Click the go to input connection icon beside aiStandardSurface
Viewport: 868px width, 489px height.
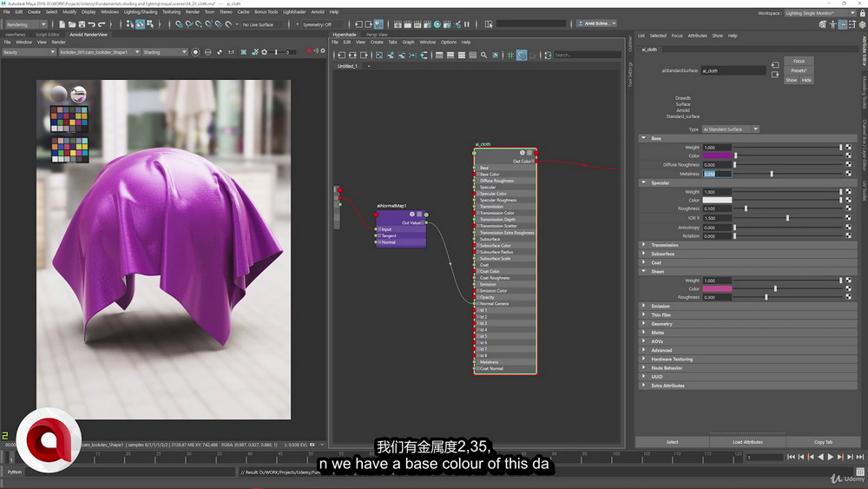775,65
